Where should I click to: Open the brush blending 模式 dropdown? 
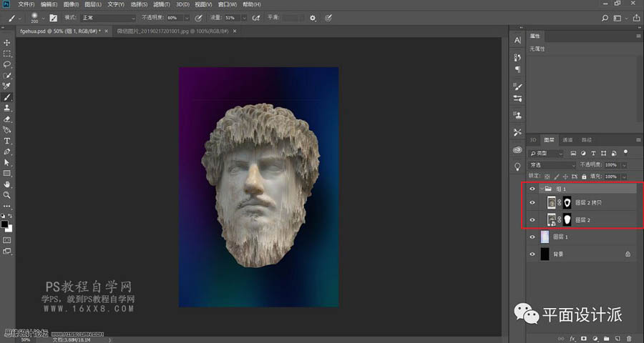[x=108, y=17]
